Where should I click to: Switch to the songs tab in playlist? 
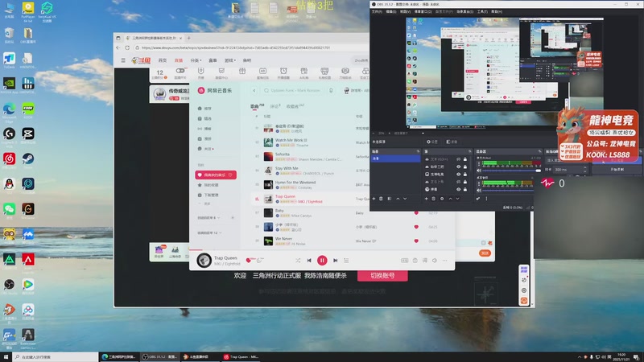[x=257, y=106]
